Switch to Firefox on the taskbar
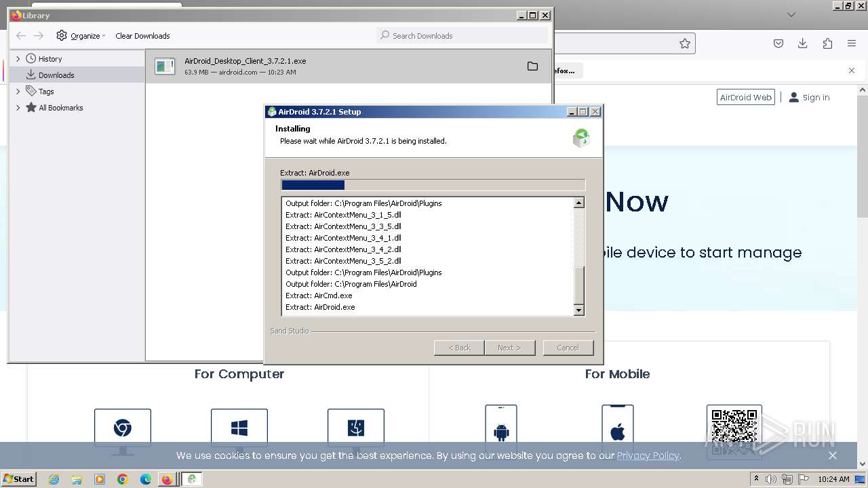The height and width of the screenshot is (488, 868). [167, 479]
